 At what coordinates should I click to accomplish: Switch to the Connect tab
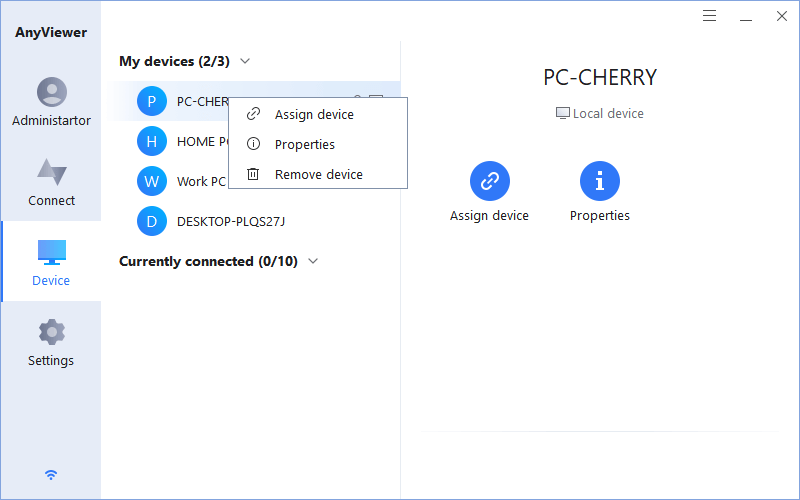[52, 182]
